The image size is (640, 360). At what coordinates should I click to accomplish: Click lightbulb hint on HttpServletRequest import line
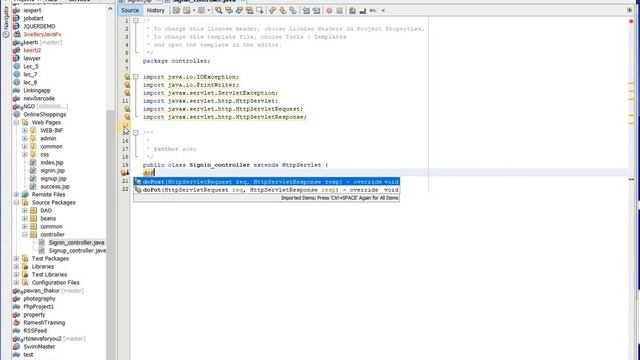coord(127,109)
